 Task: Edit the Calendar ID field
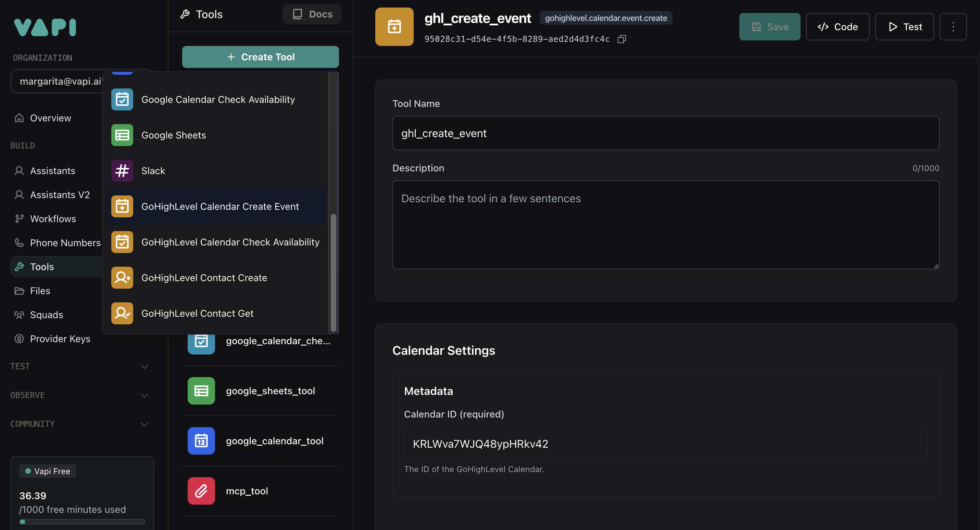click(x=665, y=444)
